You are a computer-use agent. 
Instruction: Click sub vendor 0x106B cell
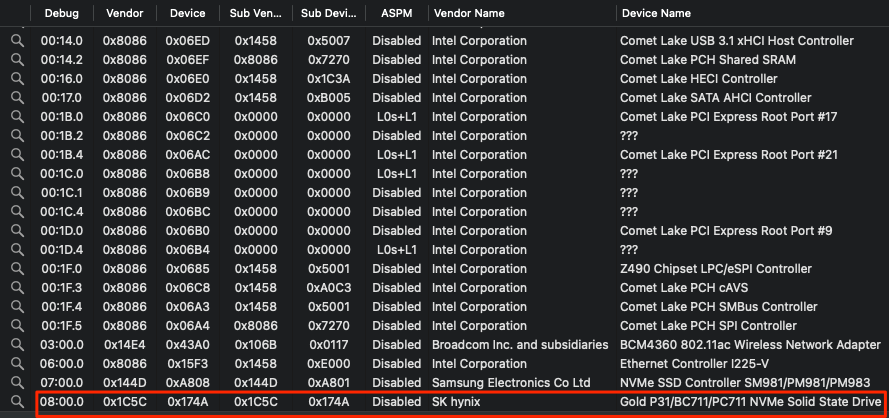(256, 345)
